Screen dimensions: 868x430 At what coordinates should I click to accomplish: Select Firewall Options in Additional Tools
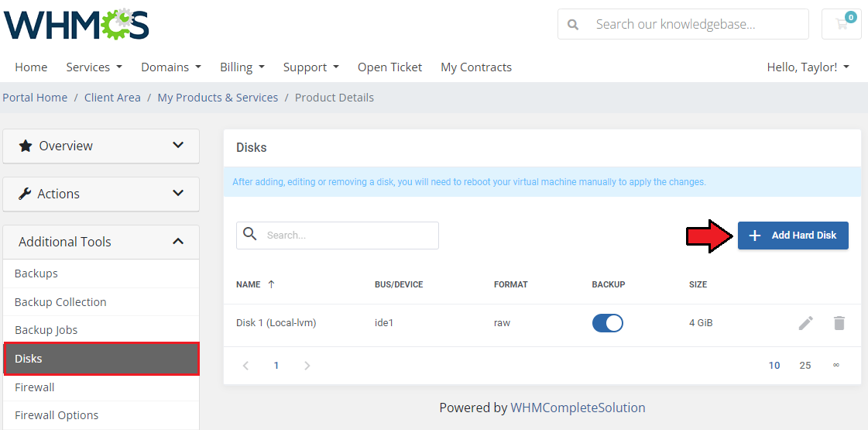pyautogui.click(x=101, y=415)
